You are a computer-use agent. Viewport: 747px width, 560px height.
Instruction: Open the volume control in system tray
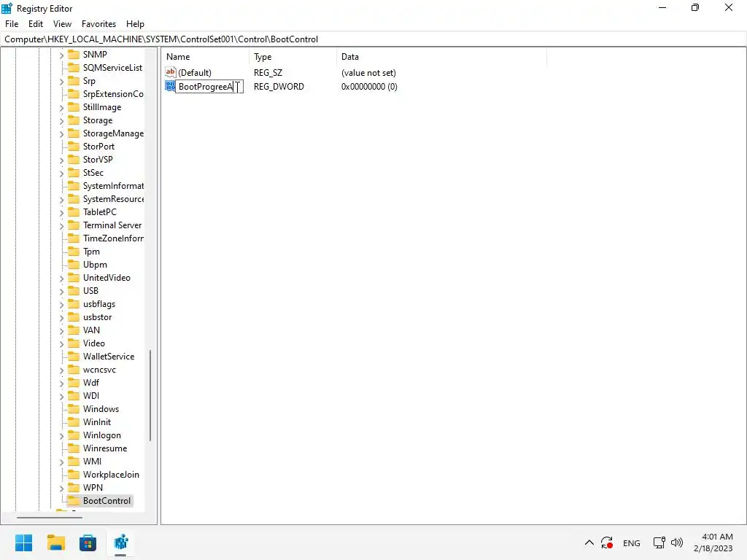click(676, 542)
